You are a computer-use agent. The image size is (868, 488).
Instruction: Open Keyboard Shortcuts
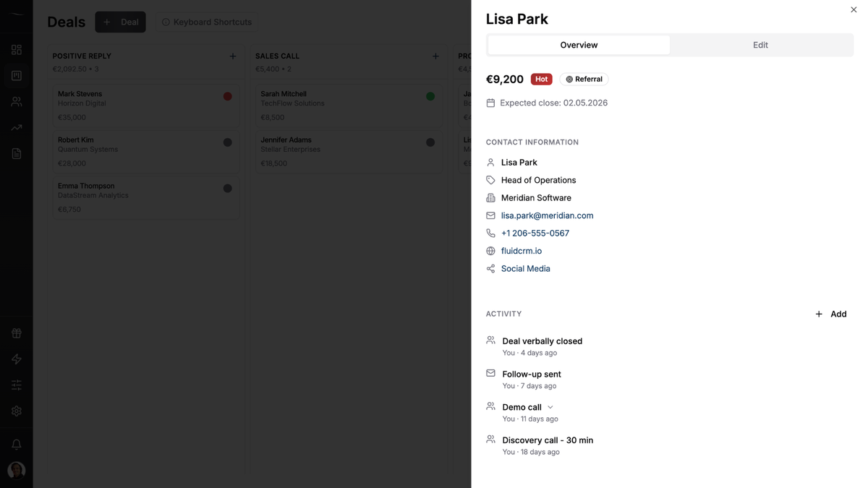coord(206,22)
